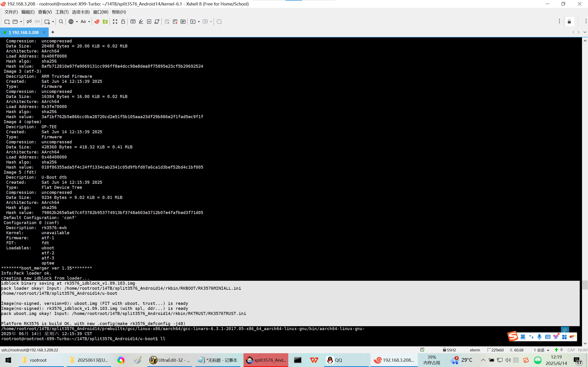Click the toolbar padlock lock icon
Image resolution: width=588 pixels, height=367 pixels.
(x=123, y=22)
